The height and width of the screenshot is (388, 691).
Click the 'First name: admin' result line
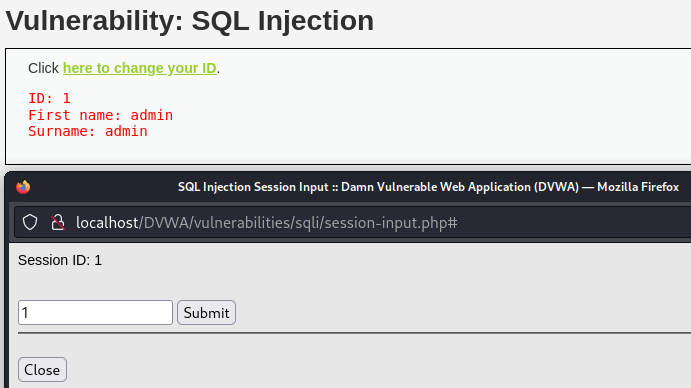(x=100, y=115)
